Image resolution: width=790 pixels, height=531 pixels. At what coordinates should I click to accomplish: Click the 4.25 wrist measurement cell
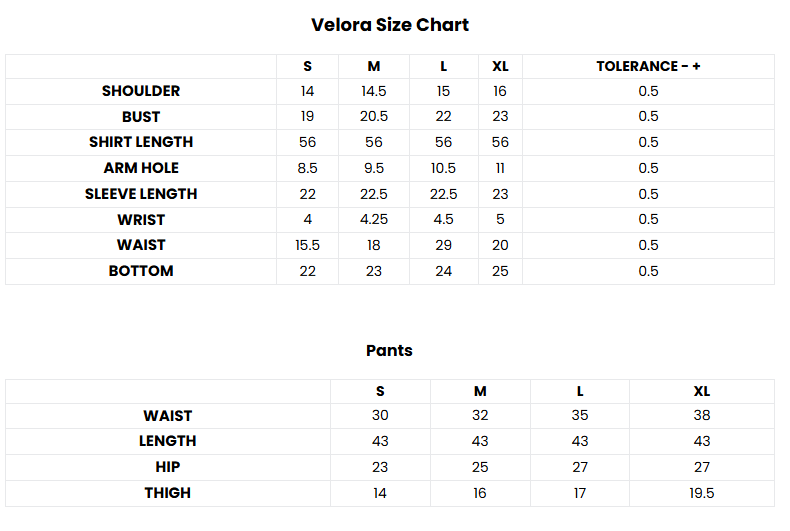374,219
